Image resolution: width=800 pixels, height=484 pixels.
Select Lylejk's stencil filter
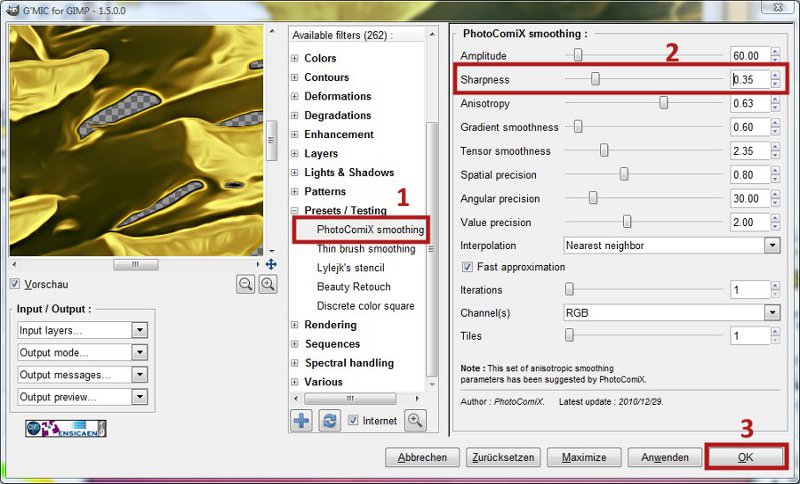tap(351, 268)
